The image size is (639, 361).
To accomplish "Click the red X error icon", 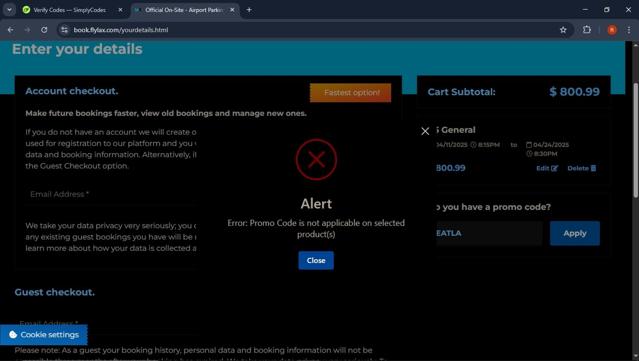I will pyautogui.click(x=316, y=160).
